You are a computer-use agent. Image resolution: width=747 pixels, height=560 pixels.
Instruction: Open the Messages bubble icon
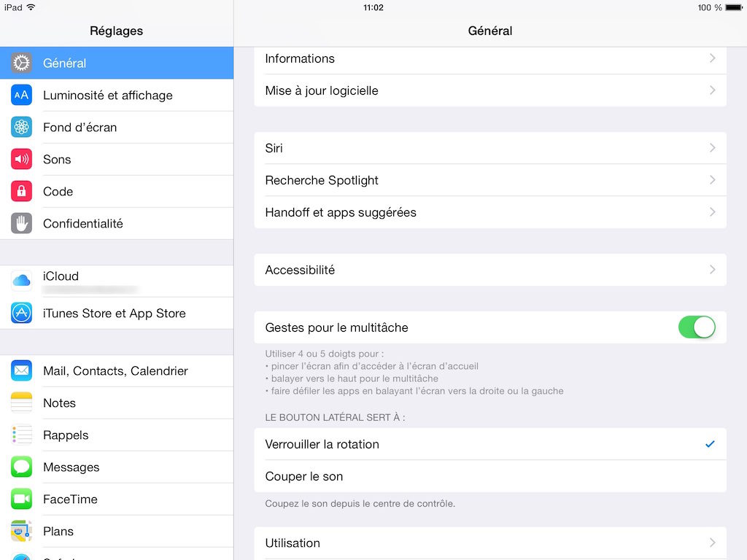[21, 467]
